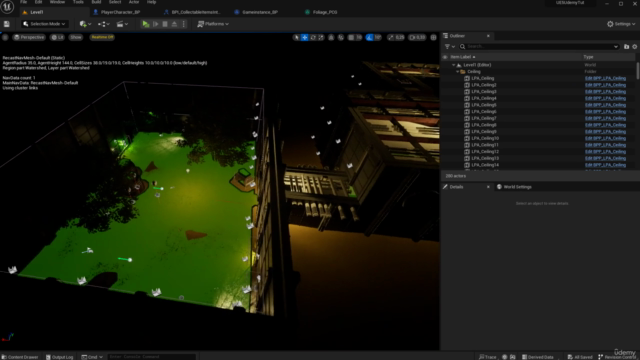Open Edit BPP_LPA_Ceiling link for LPA_Ceiling7
This screenshot has height=360, width=640.
pyautogui.click(x=605, y=118)
